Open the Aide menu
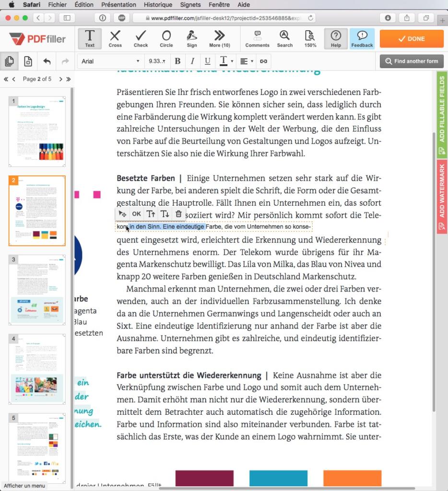Viewport: 448px width, 491px height. (243, 5)
